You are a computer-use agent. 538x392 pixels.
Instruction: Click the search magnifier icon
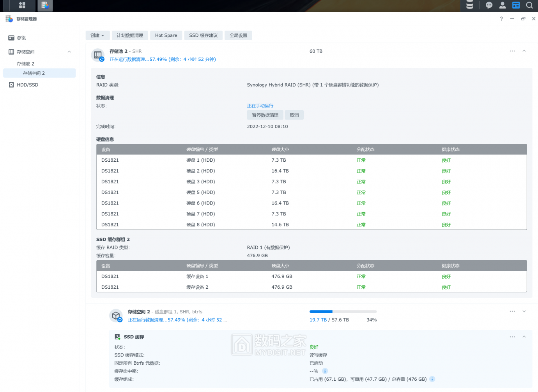click(x=529, y=5)
